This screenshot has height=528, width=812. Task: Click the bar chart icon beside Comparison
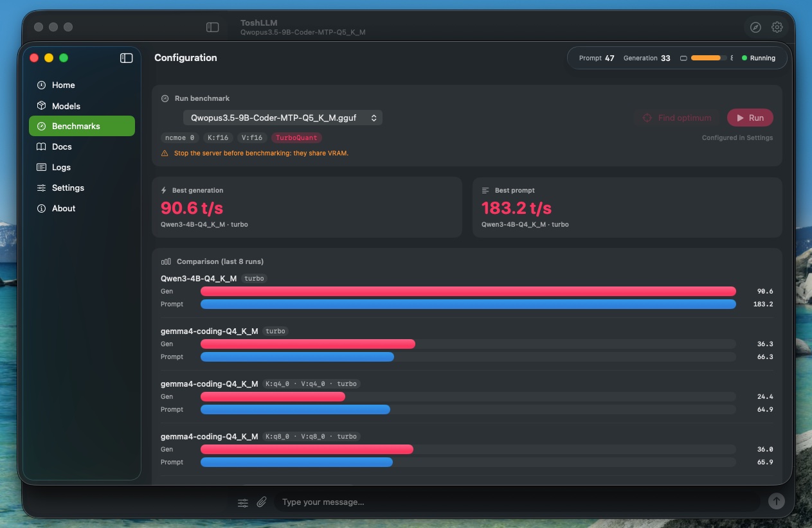coord(166,261)
